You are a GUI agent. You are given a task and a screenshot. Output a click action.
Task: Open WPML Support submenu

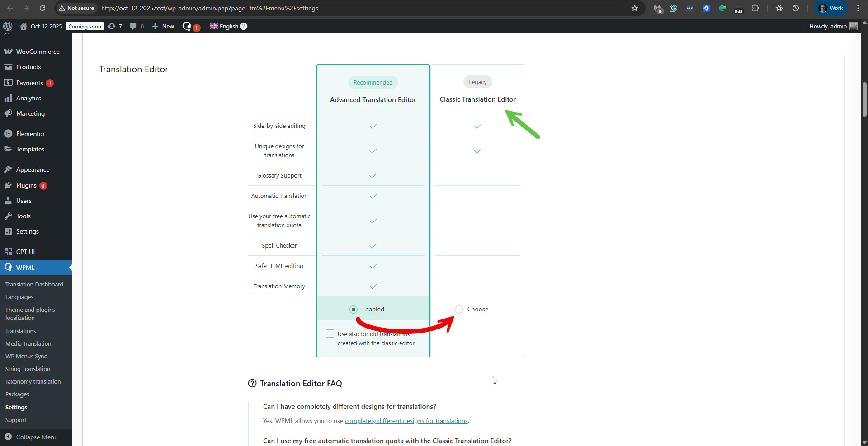pos(16,420)
